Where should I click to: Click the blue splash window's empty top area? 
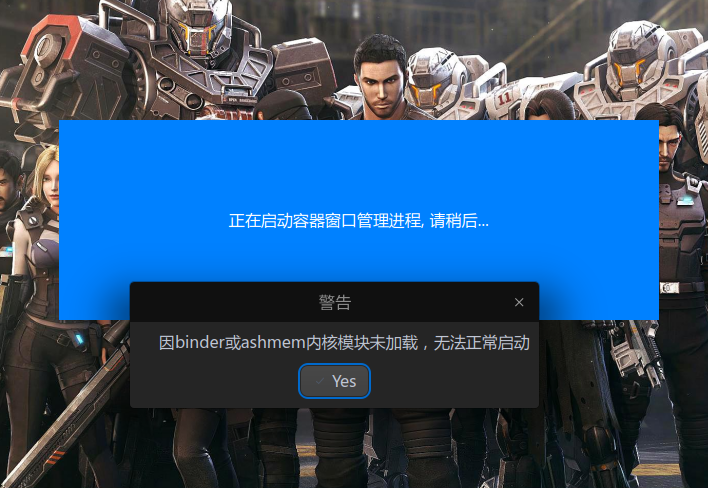pyautogui.click(x=359, y=158)
